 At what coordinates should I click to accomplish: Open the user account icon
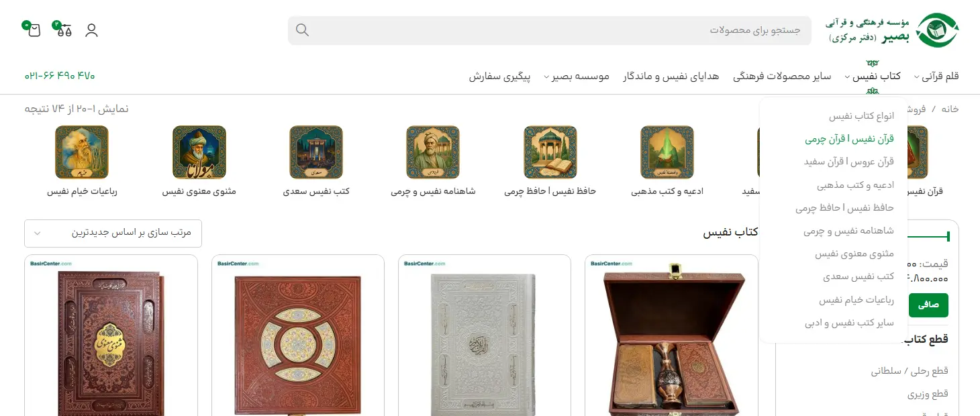point(92,30)
